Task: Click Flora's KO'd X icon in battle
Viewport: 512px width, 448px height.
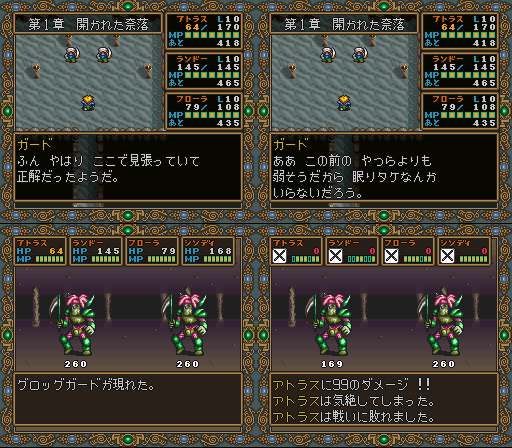Action: click(x=391, y=256)
